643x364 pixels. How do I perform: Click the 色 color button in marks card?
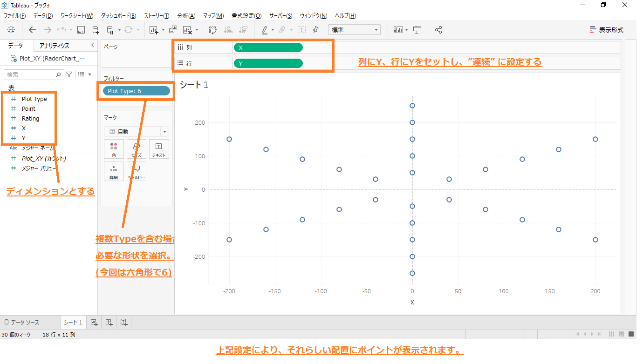[x=114, y=149]
